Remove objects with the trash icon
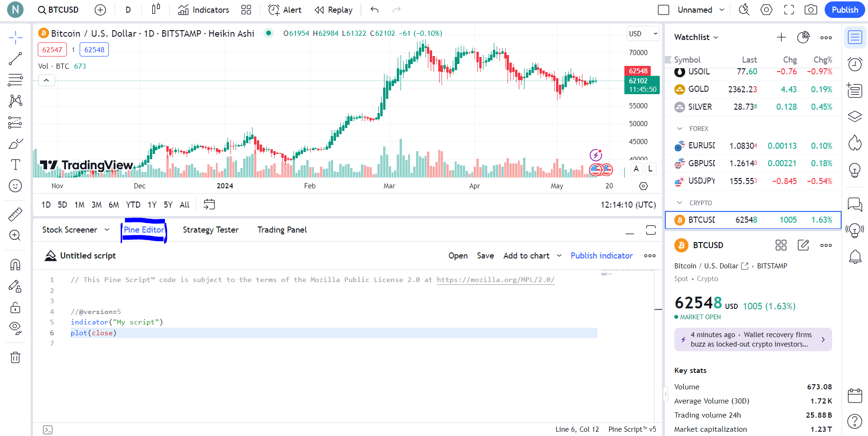 point(15,357)
